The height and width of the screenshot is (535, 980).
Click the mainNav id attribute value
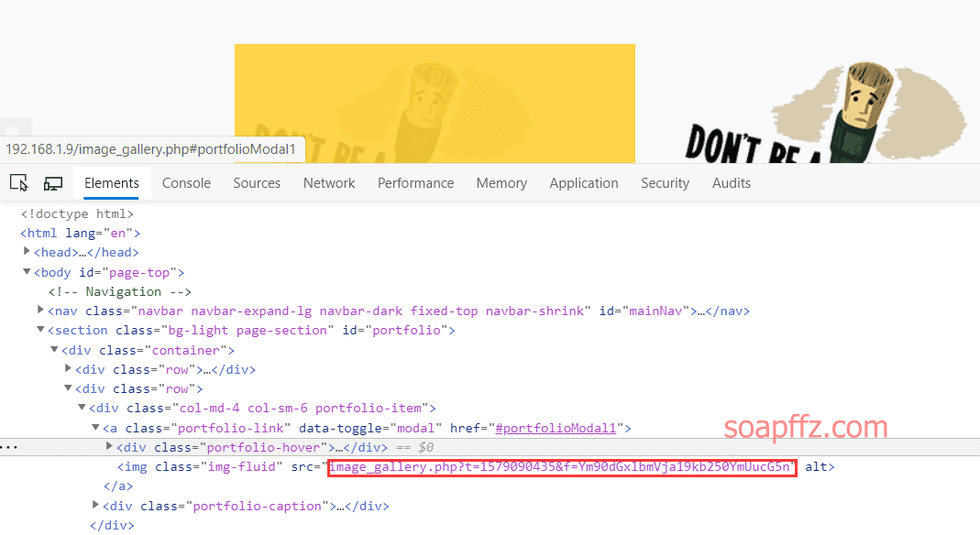[x=656, y=311]
